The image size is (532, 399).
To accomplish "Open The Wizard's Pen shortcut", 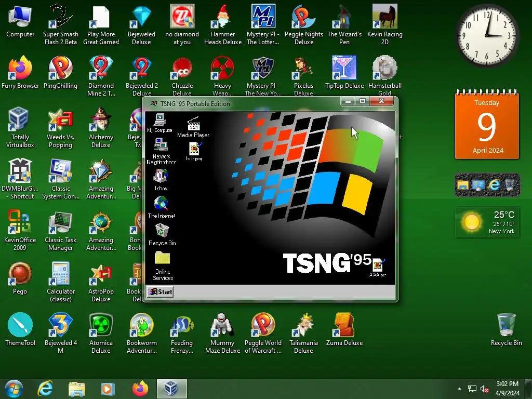I will click(344, 24).
